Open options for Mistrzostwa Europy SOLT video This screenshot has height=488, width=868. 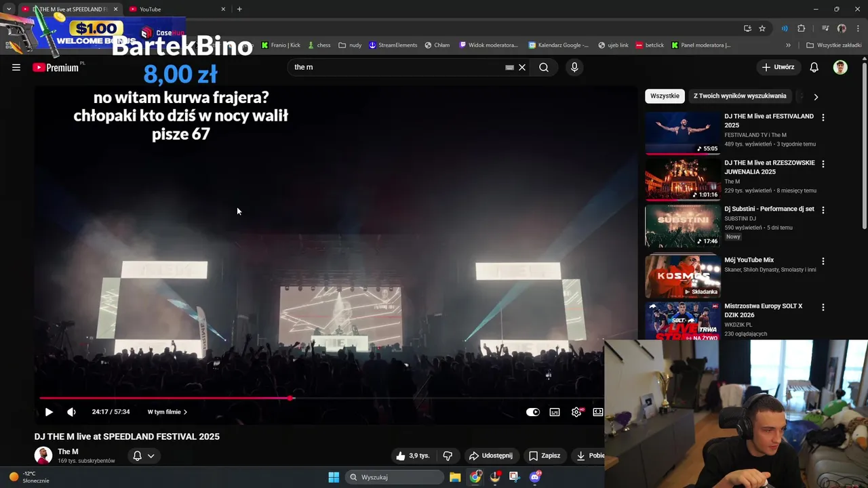tap(823, 307)
